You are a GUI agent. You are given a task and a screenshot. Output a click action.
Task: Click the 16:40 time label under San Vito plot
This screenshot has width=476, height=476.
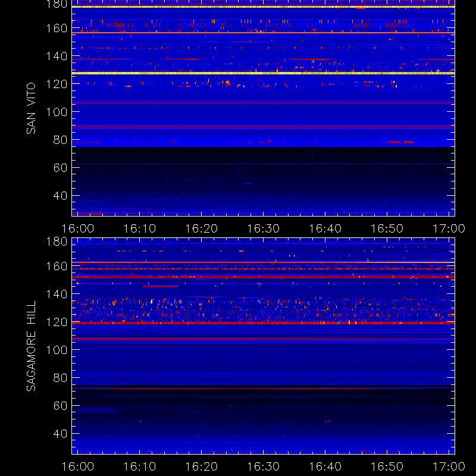pyautogui.click(x=325, y=228)
